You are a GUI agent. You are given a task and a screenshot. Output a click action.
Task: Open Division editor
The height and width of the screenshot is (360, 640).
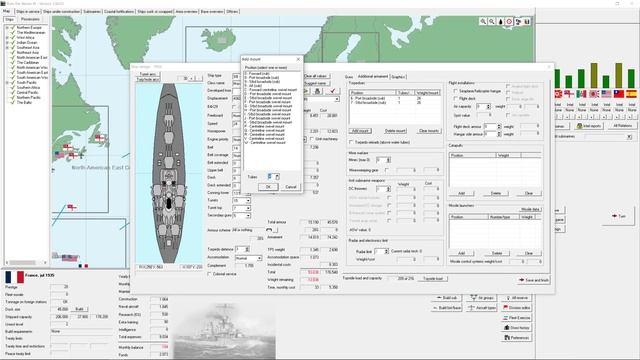(x=517, y=308)
